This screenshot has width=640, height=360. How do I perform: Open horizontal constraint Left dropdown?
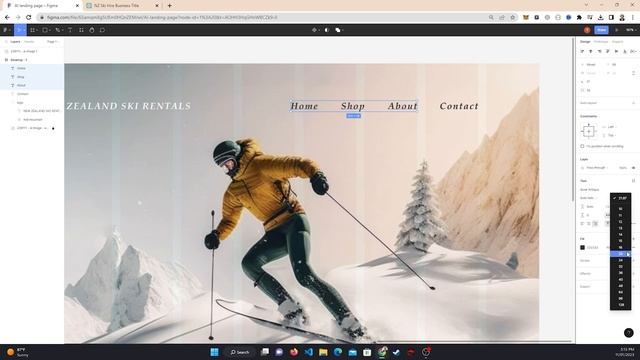click(x=610, y=127)
